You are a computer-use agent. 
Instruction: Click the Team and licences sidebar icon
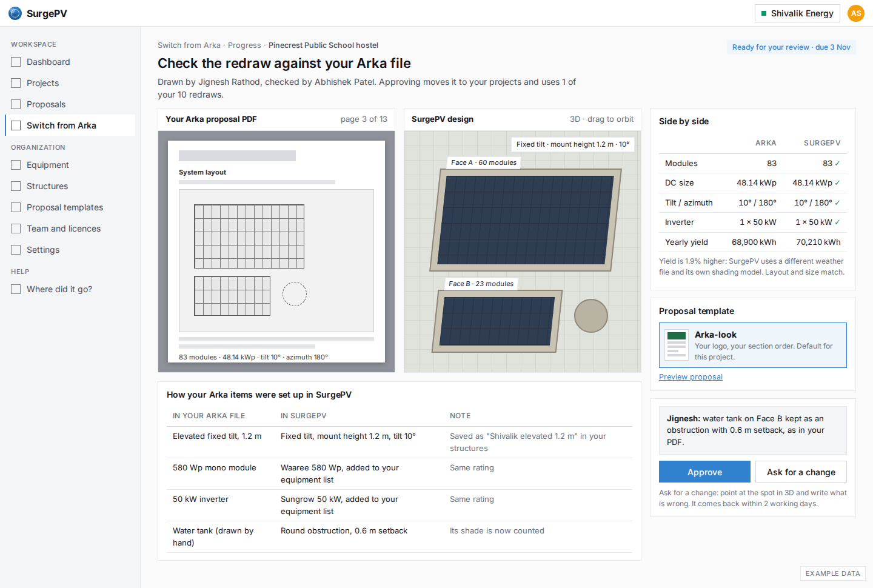point(16,229)
